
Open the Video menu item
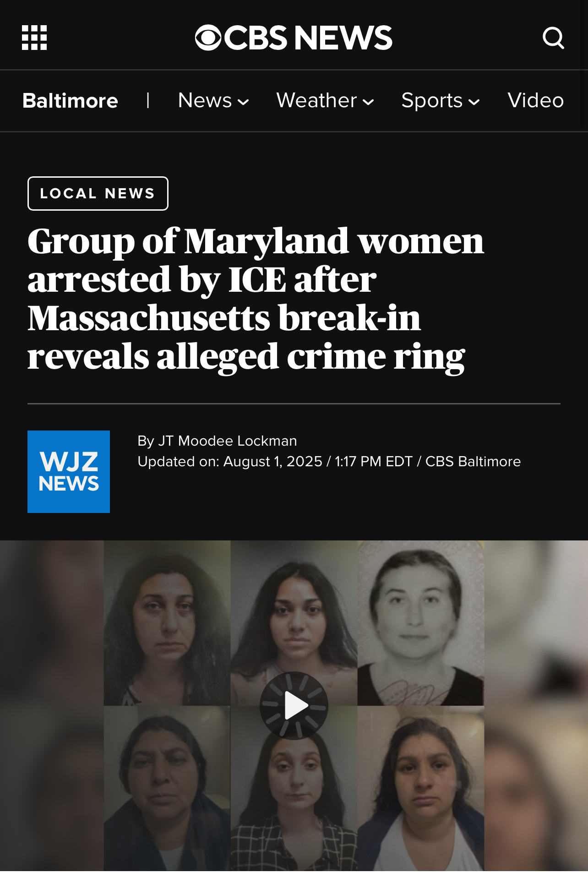pos(535,100)
